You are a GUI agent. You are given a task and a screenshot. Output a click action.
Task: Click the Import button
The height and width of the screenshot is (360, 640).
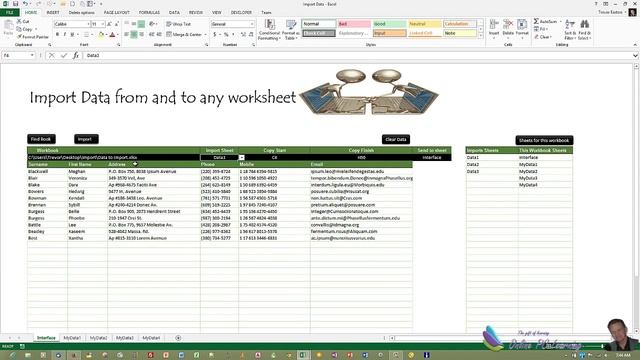tap(86, 139)
